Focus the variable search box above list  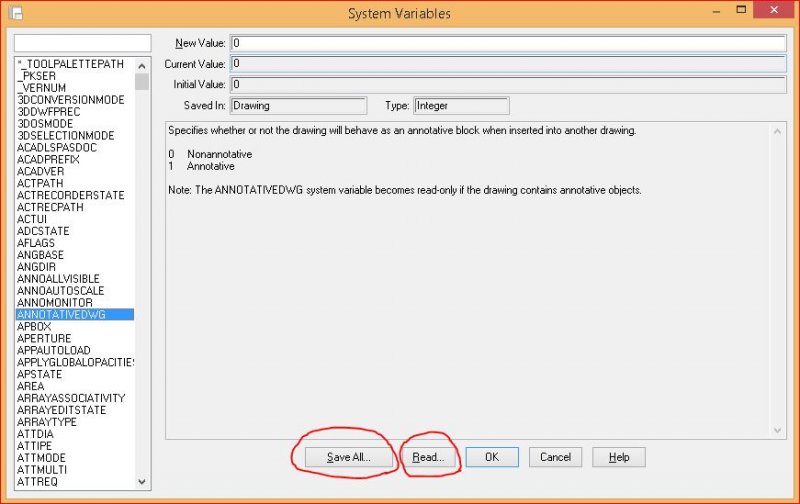click(83, 43)
